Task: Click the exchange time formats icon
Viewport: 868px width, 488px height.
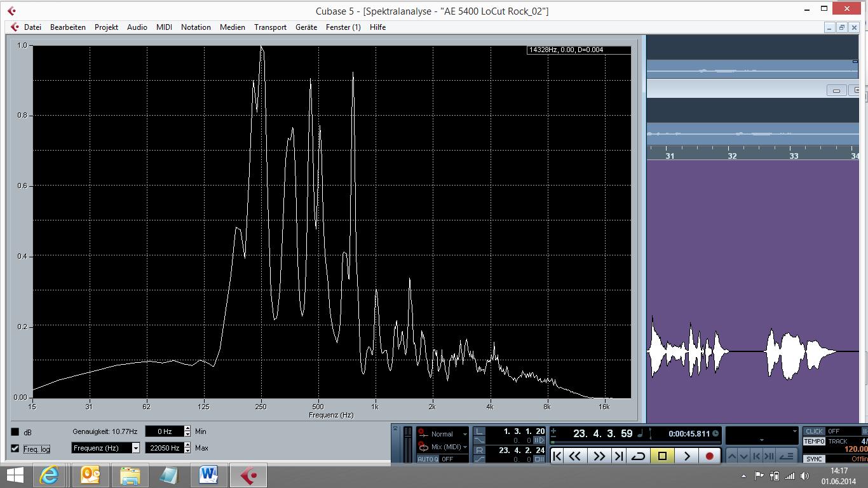Action: [651, 435]
